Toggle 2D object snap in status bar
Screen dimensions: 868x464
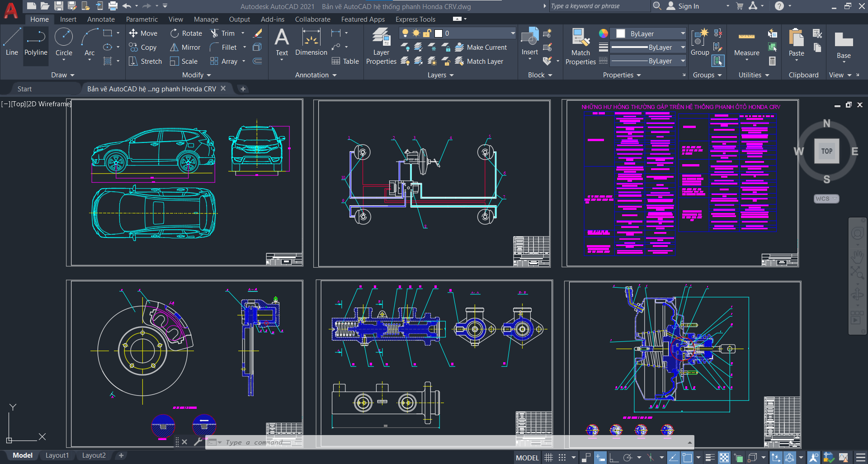coord(687,458)
